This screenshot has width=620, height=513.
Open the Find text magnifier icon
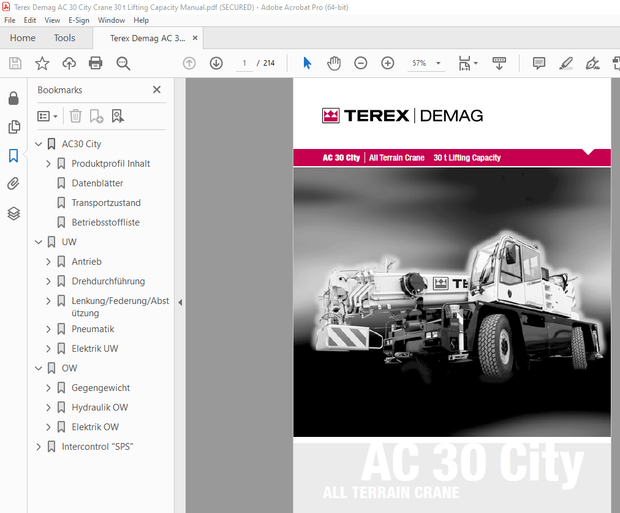pyautogui.click(x=123, y=63)
